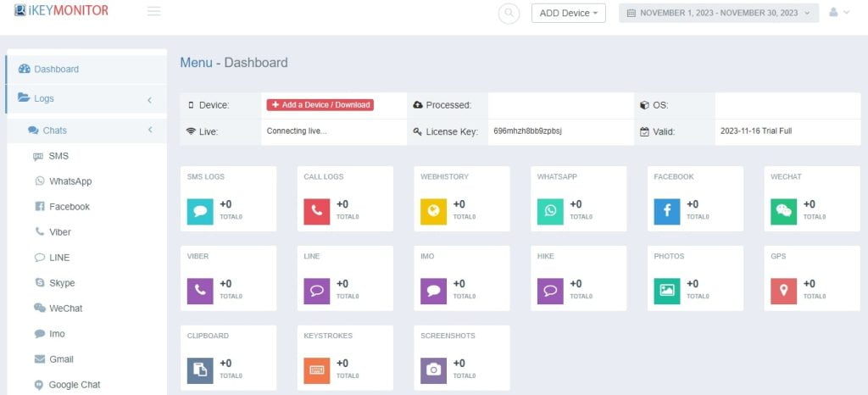The height and width of the screenshot is (395, 868).
Task: Click the SMS Logs teal chat icon
Action: tap(200, 211)
